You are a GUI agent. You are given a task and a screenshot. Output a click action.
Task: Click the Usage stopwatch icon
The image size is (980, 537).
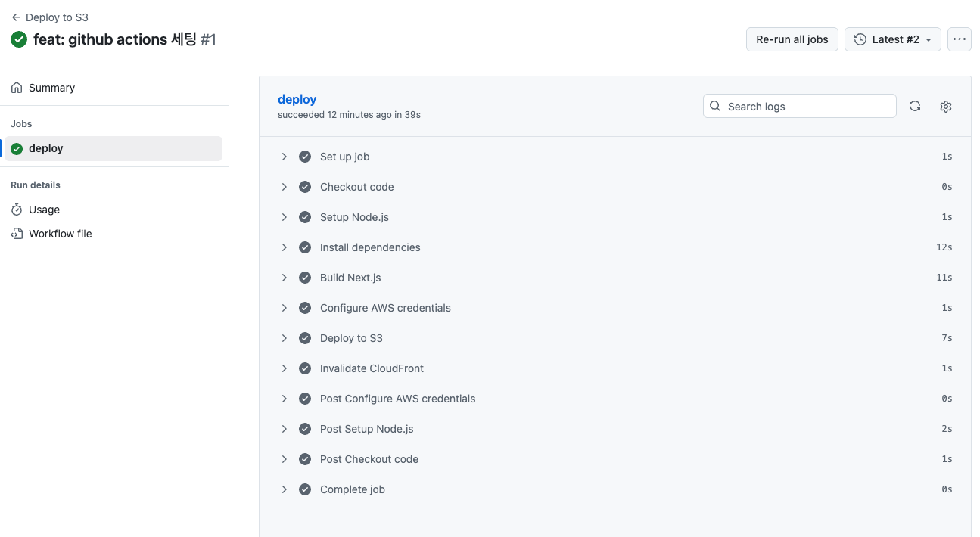[17, 210]
